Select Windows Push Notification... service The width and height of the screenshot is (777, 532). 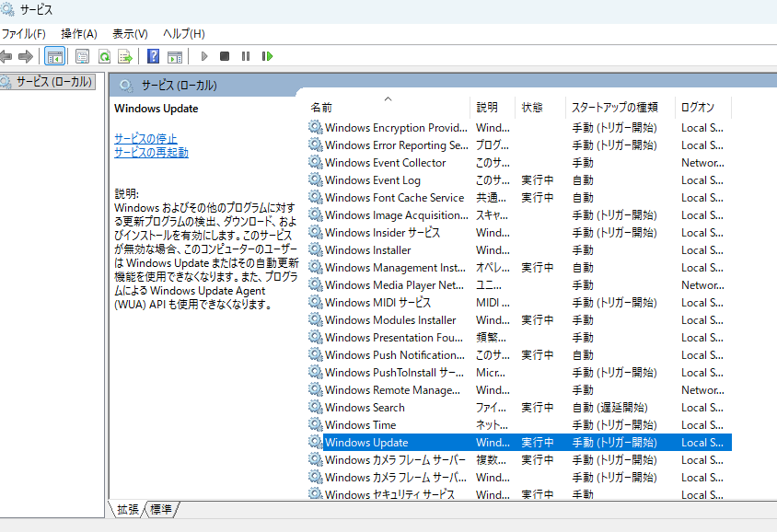pyautogui.click(x=394, y=354)
